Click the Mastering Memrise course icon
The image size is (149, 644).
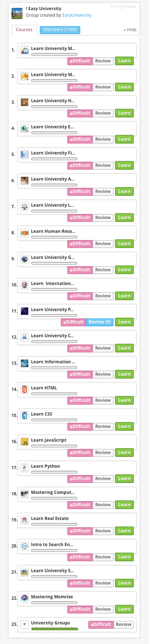pos(25,598)
